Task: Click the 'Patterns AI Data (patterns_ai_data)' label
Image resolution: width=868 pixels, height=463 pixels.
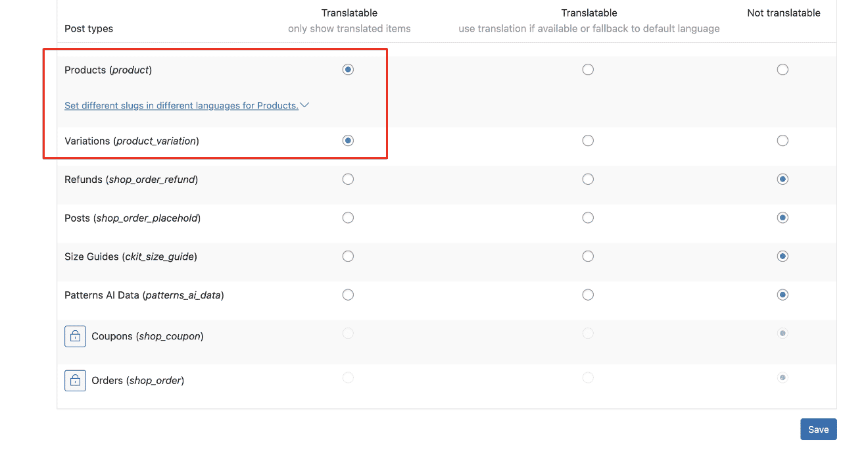Action: coord(144,295)
